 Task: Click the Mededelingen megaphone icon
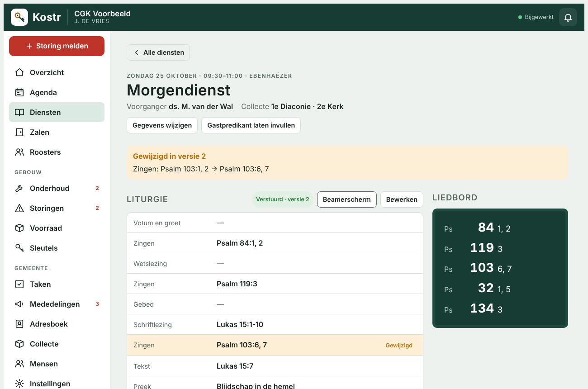[x=19, y=304]
